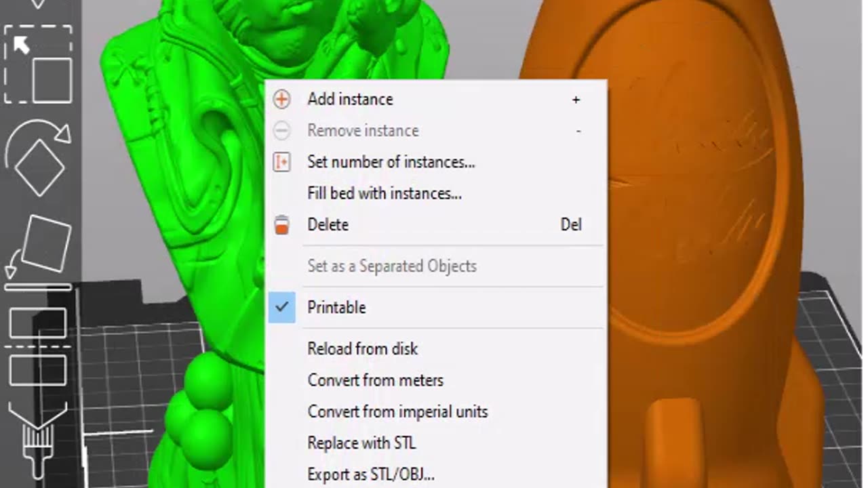This screenshot has width=868, height=488.
Task: Click the Set number of instances icon
Action: (x=281, y=162)
